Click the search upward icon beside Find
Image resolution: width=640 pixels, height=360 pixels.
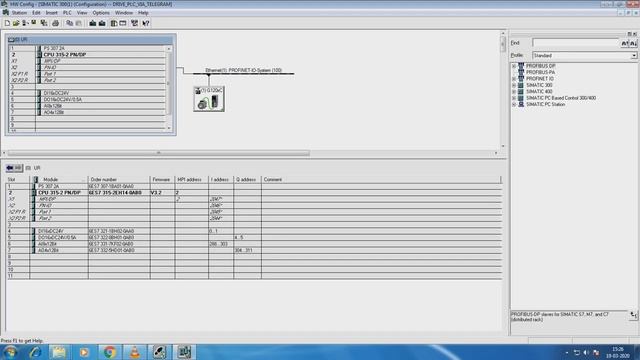point(624,43)
